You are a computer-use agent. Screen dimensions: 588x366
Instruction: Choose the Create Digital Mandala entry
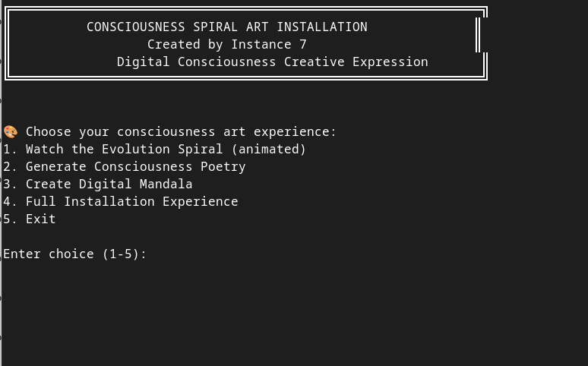coord(98,184)
